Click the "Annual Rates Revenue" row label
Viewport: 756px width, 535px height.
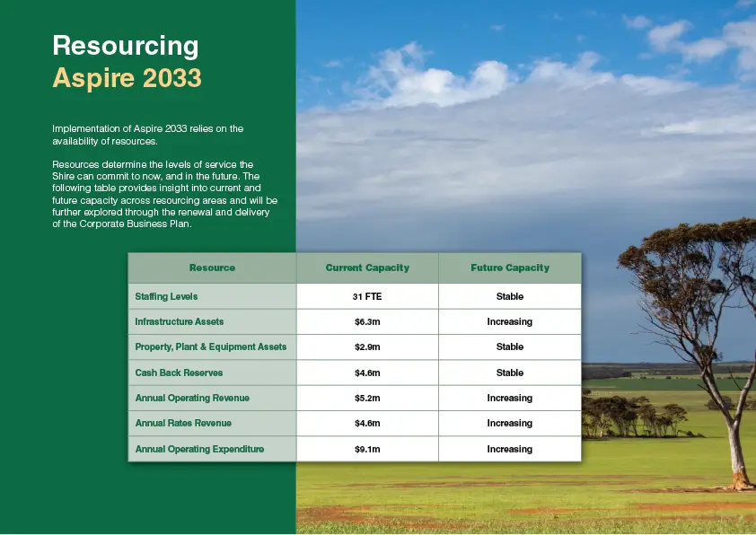pos(183,423)
